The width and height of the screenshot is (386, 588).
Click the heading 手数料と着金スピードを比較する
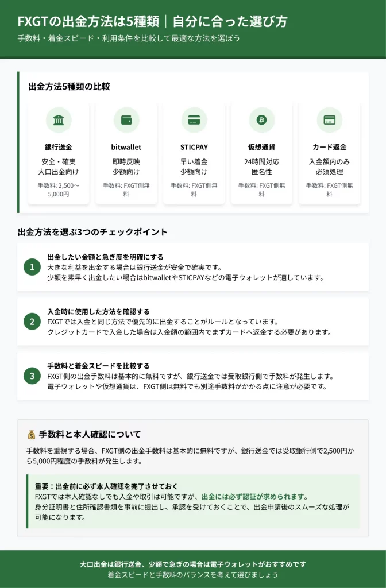tap(99, 366)
